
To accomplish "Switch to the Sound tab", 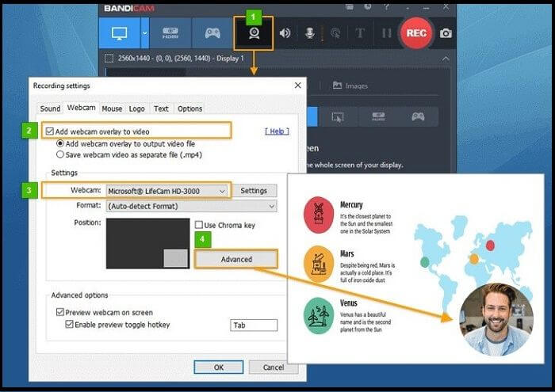I will coord(50,108).
